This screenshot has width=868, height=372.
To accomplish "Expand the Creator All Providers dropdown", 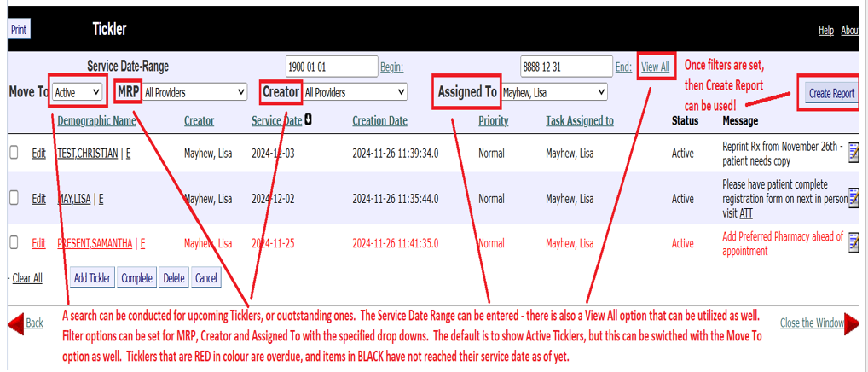I will (x=355, y=91).
